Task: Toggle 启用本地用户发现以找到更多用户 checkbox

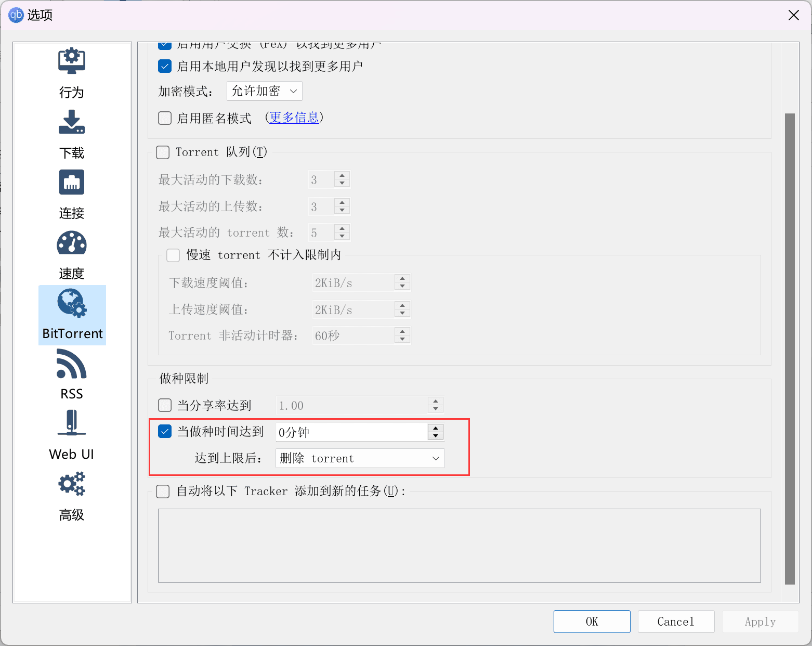Action: pyautogui.click(x=165, y=66)
